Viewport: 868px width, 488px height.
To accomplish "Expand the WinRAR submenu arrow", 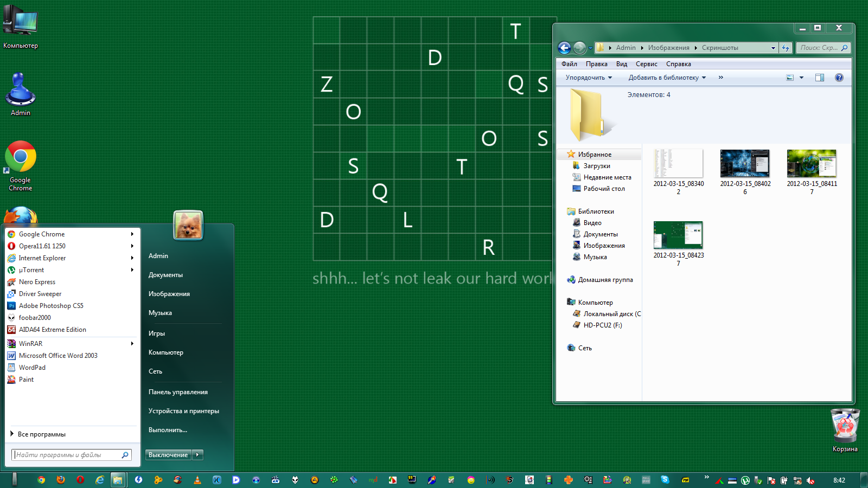I will point(132,344).
